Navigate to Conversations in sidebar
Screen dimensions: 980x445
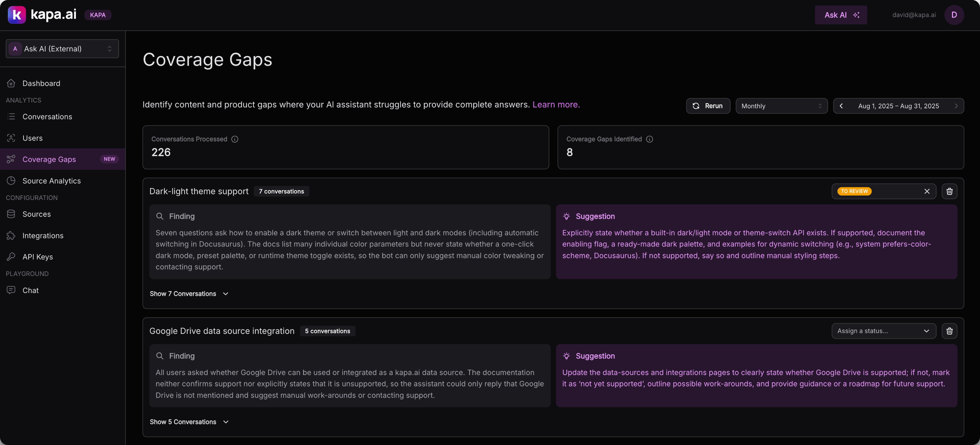47,117
